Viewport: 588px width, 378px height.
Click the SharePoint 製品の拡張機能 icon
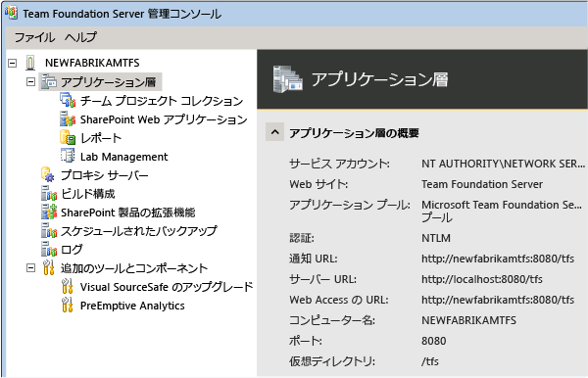(x=49, y=213)
